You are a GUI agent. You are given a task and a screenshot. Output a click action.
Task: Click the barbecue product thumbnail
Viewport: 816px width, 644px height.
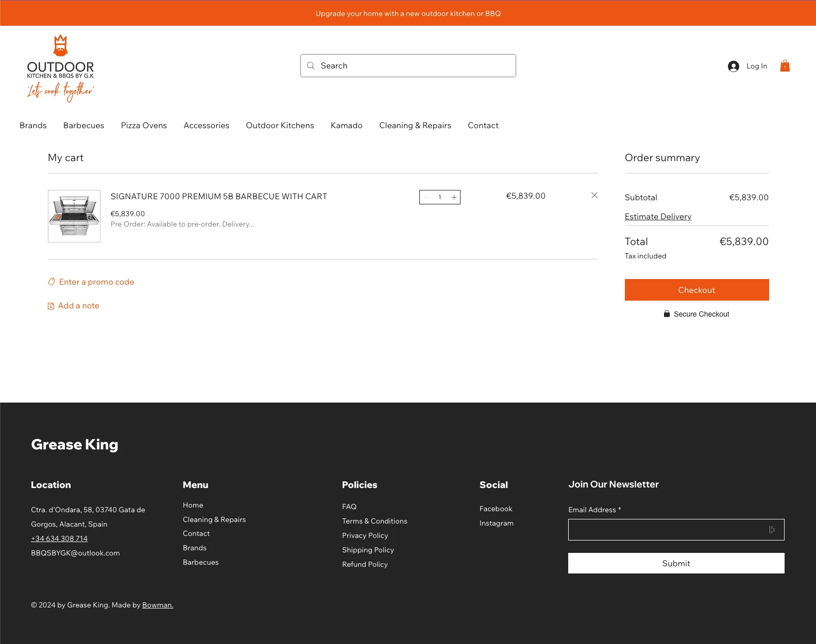(74, 216)
